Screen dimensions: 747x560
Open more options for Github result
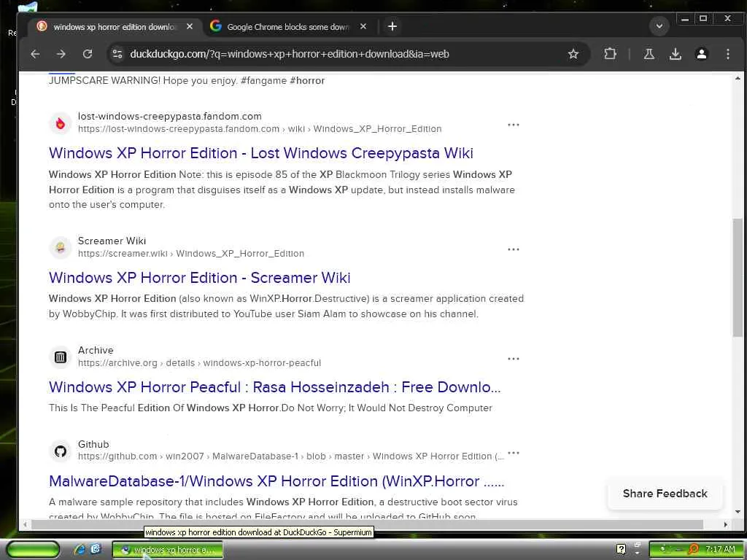[x=513, y=453]
